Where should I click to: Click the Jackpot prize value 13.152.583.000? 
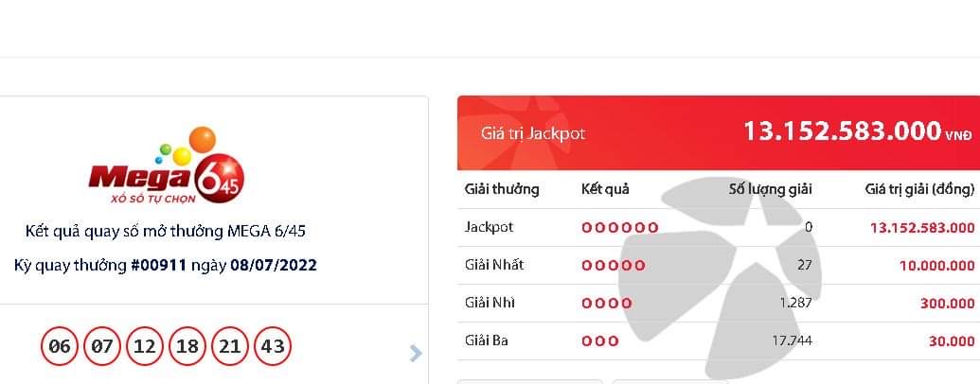[922, 228]
